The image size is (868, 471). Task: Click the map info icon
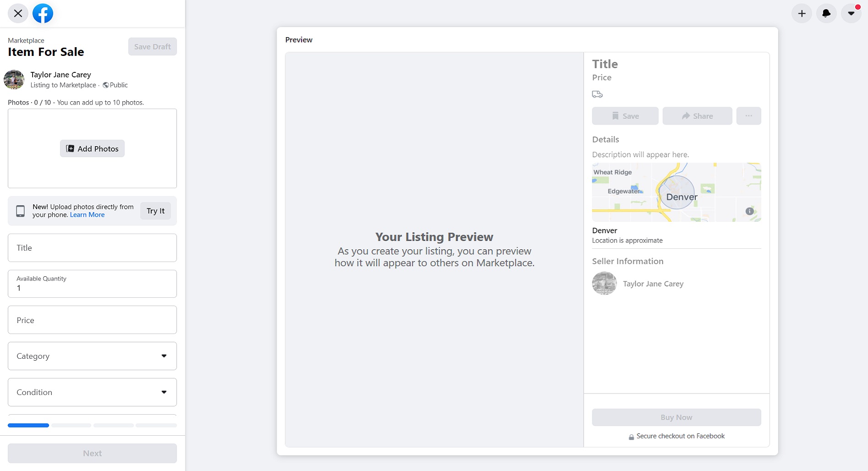[749, 211]
